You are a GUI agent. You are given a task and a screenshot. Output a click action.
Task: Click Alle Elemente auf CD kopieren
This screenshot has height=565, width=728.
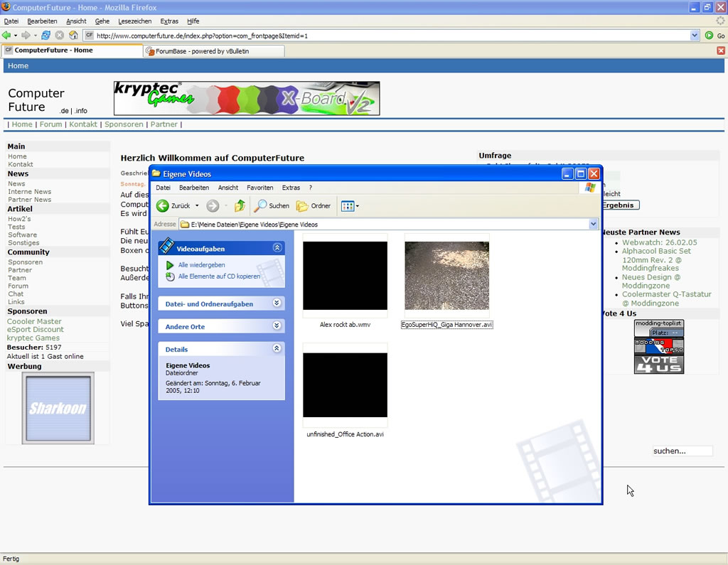tap(219, 276)
